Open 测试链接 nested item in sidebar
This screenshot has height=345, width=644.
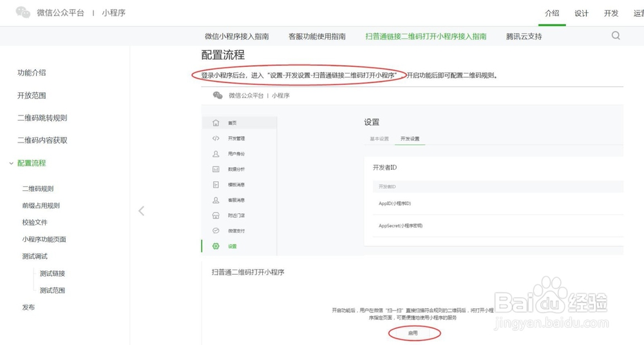click(x=52, y=273)
